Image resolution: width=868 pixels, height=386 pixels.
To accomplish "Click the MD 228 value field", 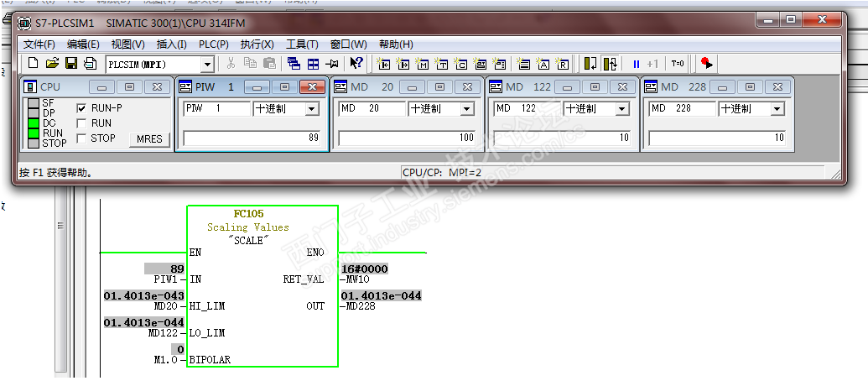I will click(x=717, y=138).
